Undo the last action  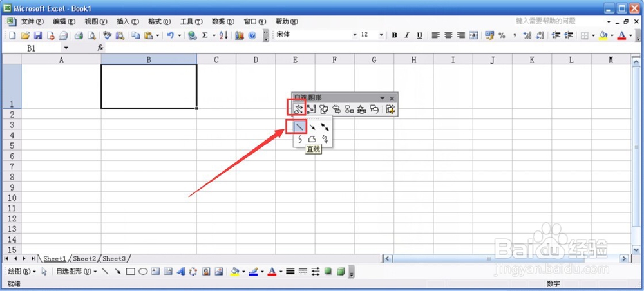coord(171,35)
